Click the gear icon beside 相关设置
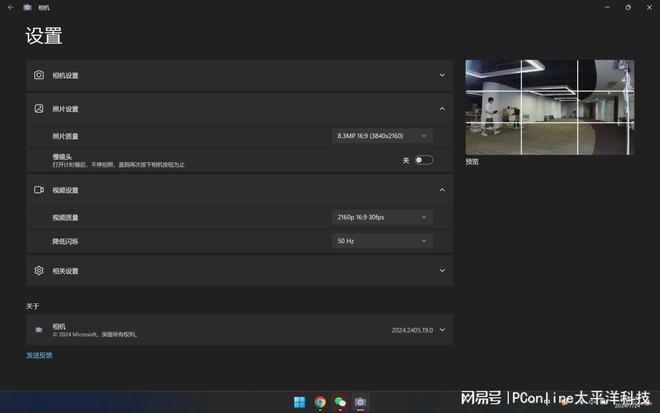This screenshot has height=413, width=660. click(39, 271)
